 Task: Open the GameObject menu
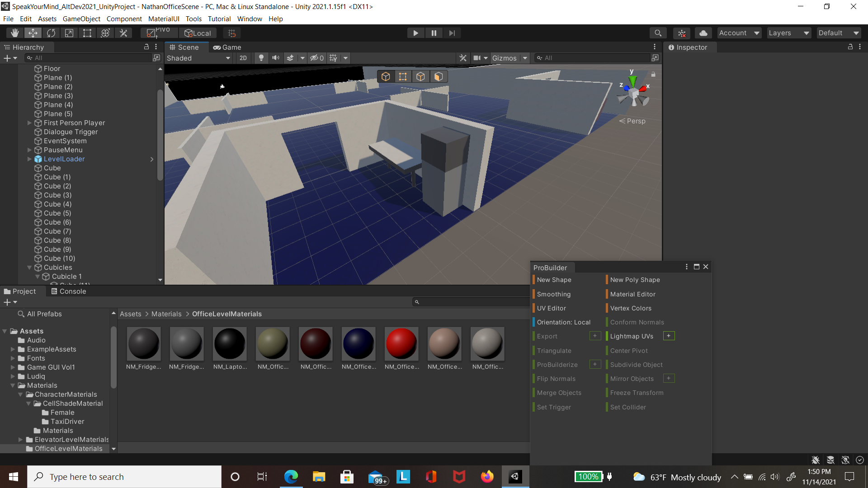[x=81, y=19]
